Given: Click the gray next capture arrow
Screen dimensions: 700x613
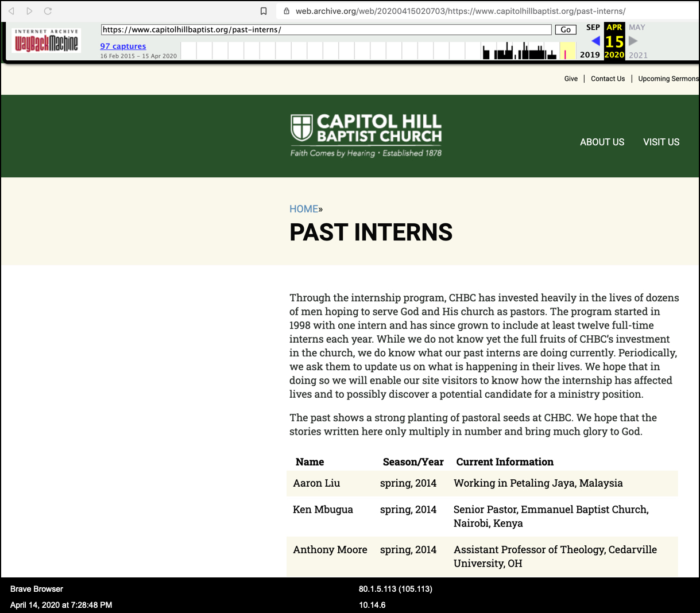Looking at the screenshot, I should pyautogui.click(x=633, y=41).
